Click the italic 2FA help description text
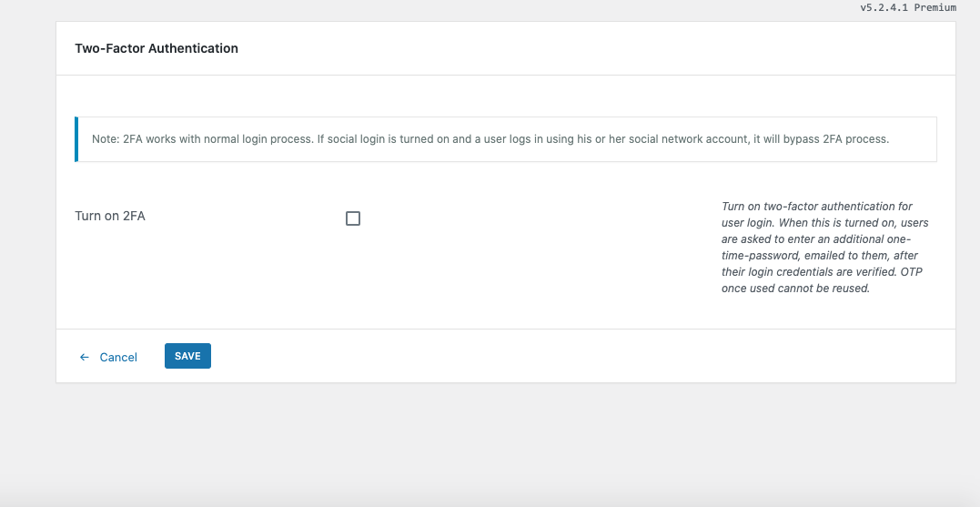 pos(824,248)
